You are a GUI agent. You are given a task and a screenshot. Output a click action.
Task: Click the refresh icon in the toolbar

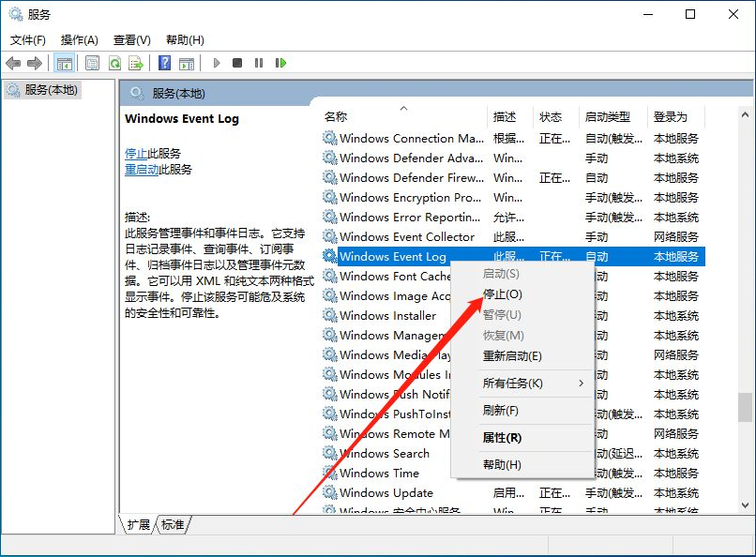[114, 63]
